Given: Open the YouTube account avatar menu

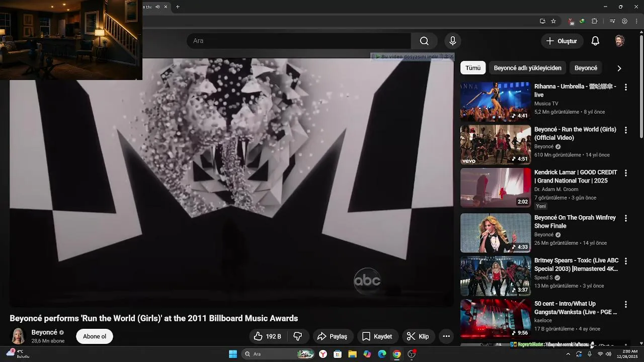Looking at the screenshot, I should pos(620,41).
